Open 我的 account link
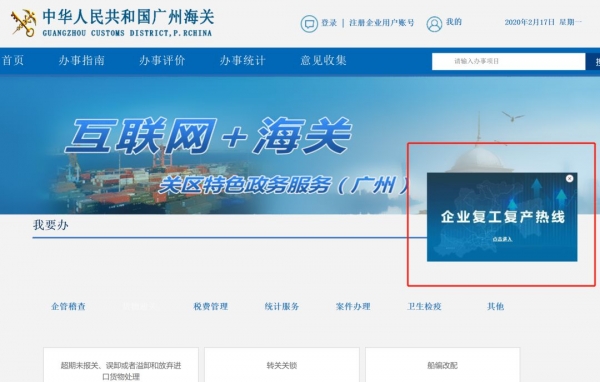 [x=454, y=22]
